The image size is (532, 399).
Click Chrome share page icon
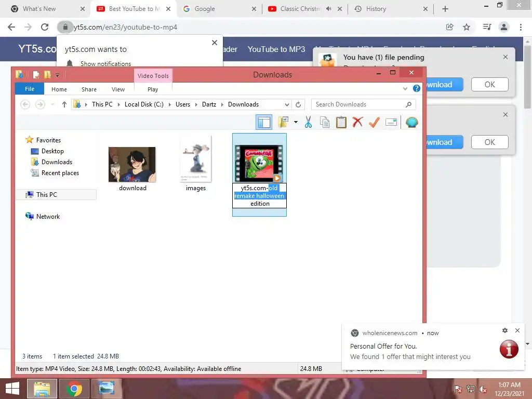449,27
